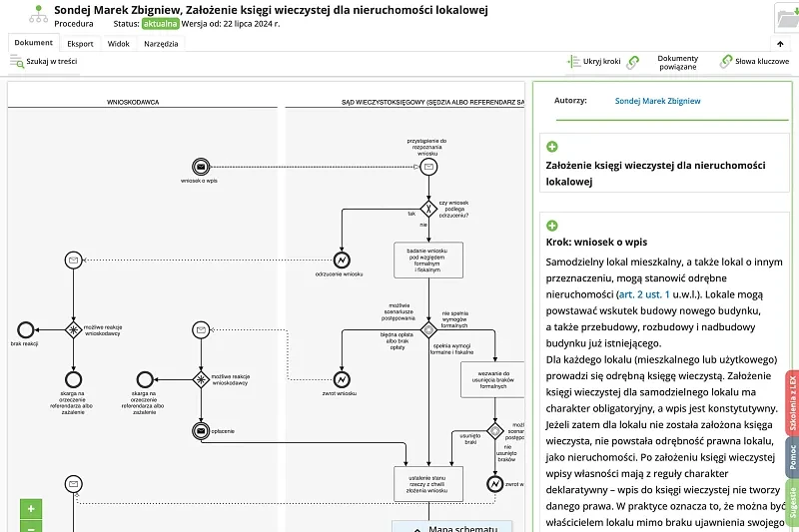The width and height of the screenshot is (799, 532).
Task: Switch to the Eksport tab
Action: pyautogui.click(x=81, y=44)
